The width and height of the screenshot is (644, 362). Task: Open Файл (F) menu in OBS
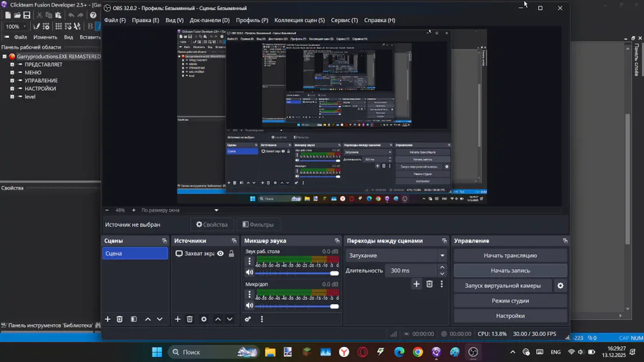pyautogui.click(x=115, y=20)
